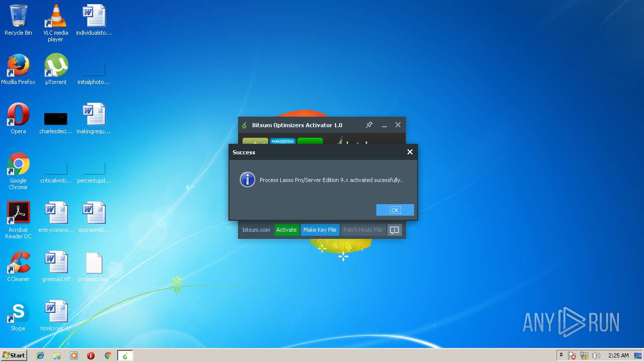
Task: Click the Show desktop button
Action: (639, 355)
